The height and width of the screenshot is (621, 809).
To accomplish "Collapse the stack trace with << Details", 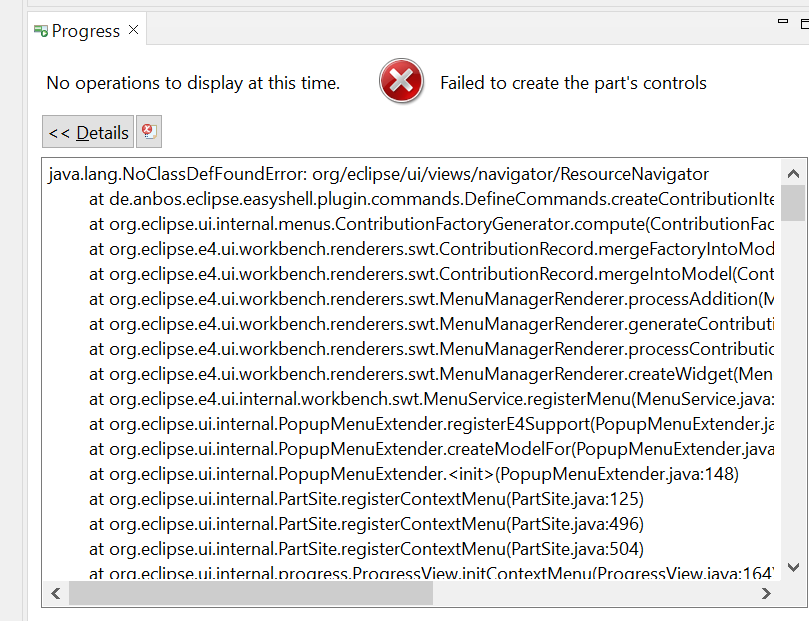I will [87, 131].
